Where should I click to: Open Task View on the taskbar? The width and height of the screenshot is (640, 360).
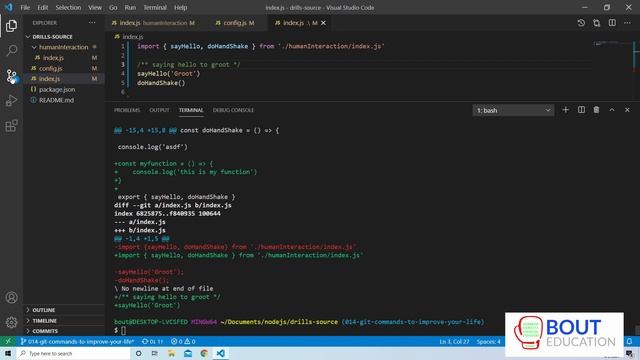click(x=154, y=353)
